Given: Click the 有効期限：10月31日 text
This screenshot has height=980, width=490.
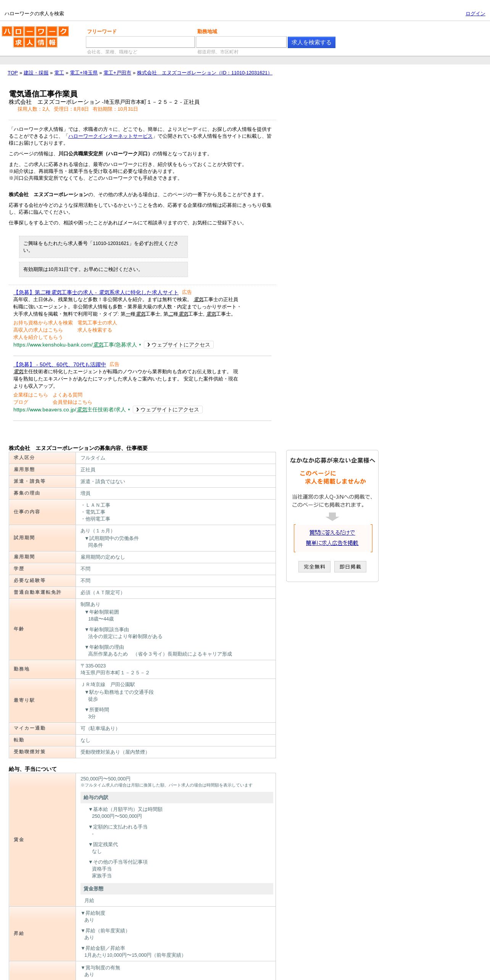Looking at the screenshot, I should pos(115,109).
